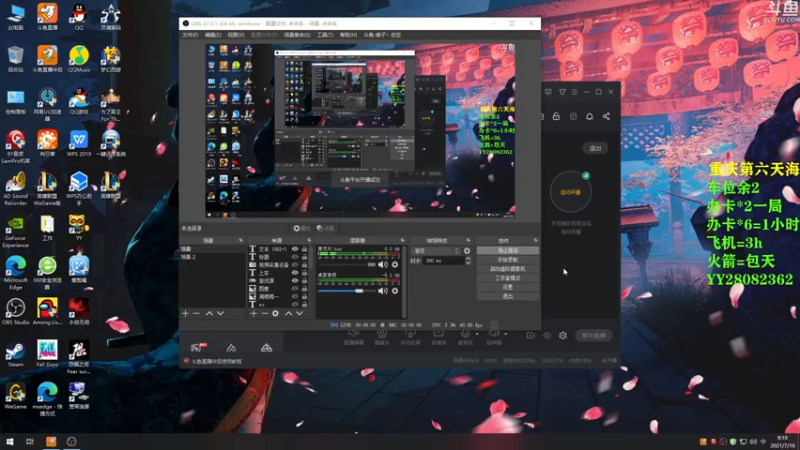The height and width of the screenshot is (450, 800).
Task: Open 场景集合(S) menu in OBS
Action: coord(297,35)
